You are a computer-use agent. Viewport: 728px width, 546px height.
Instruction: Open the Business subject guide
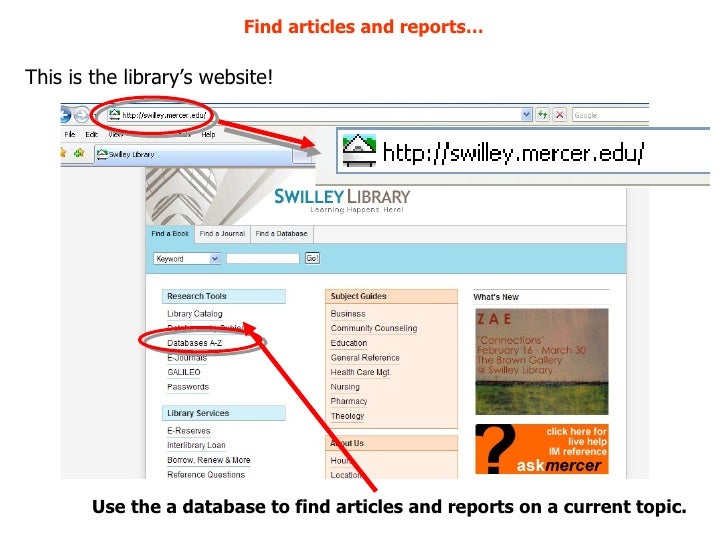tap(348, 314)
